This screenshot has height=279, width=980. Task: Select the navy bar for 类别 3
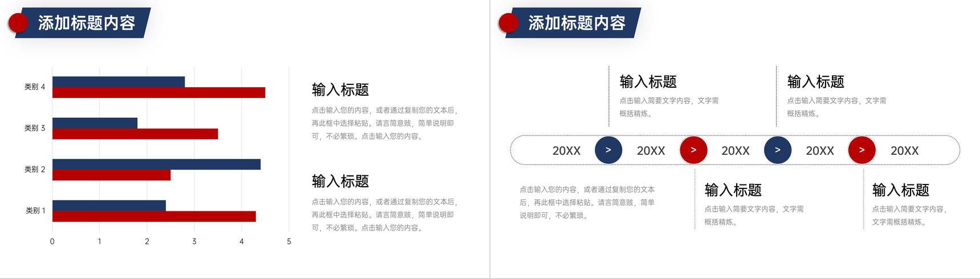point(95,123)
